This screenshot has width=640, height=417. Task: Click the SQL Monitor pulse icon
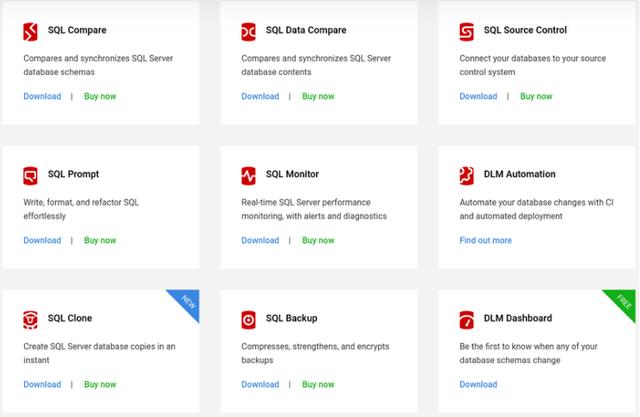[248, 176]
